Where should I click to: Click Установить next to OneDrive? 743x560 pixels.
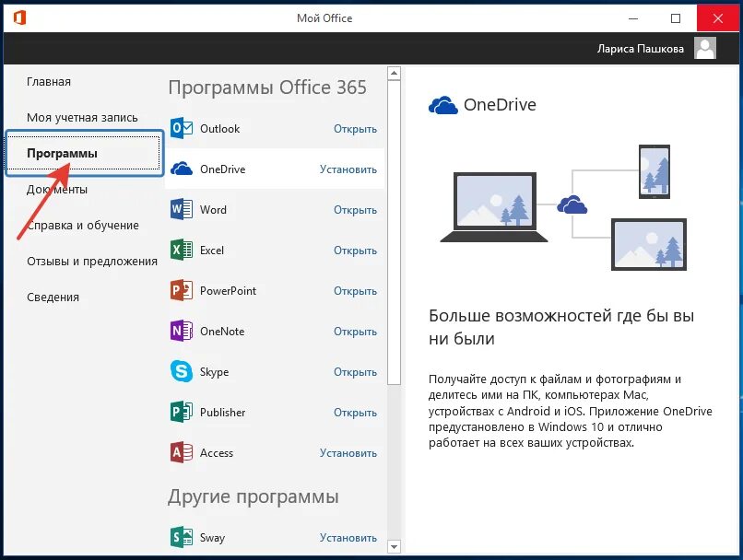pos(348,169)
